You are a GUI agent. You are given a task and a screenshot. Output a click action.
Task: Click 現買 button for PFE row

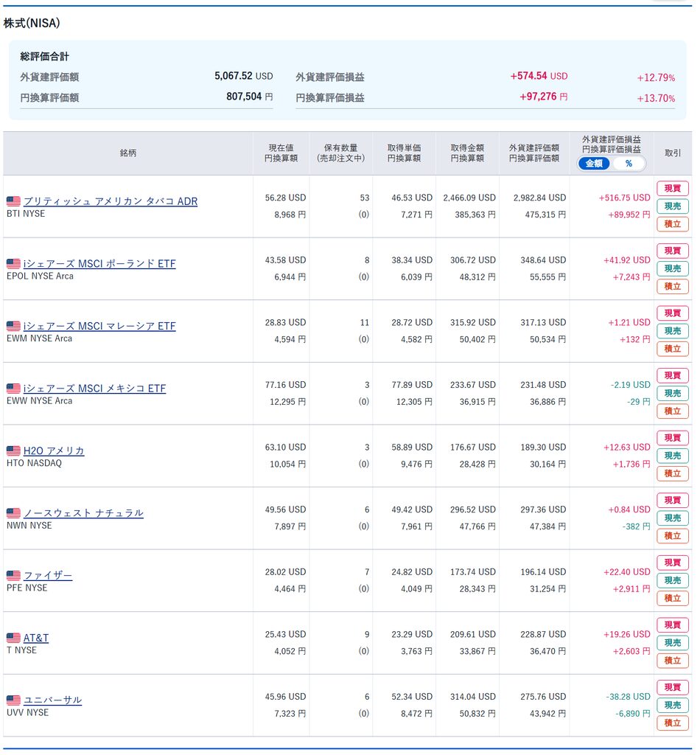click(673, 563)
